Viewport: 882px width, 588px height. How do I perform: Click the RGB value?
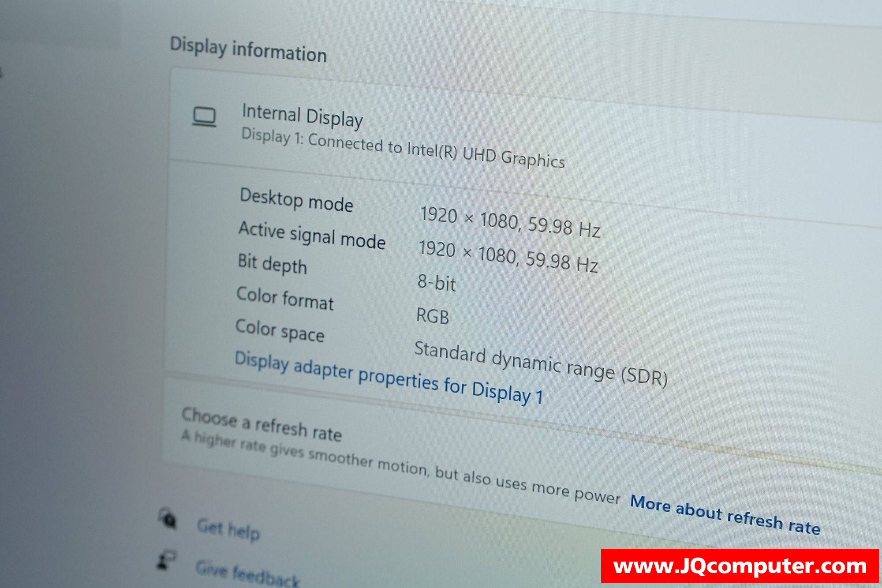point(433,316)
